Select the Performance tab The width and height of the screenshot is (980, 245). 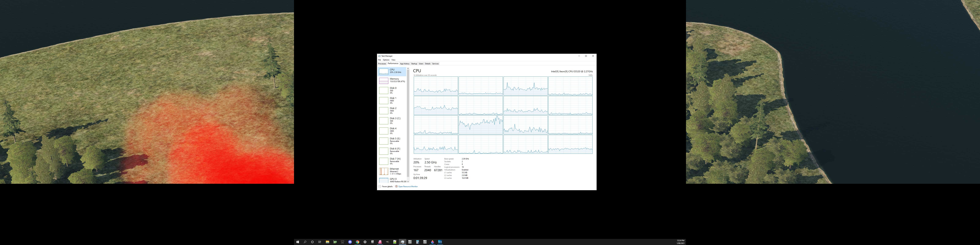coord(393,64)
